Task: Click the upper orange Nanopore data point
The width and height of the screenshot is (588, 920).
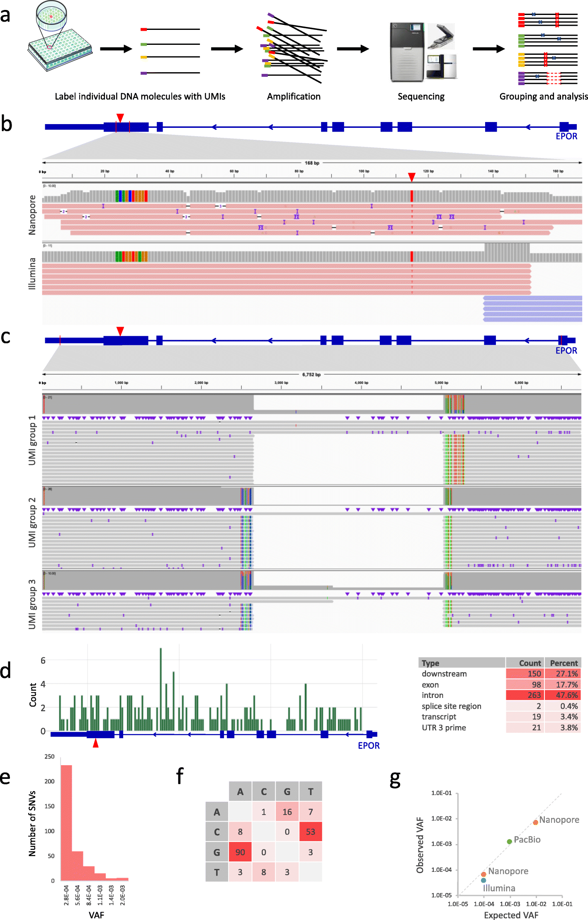Action: click(x=535, y=822)
